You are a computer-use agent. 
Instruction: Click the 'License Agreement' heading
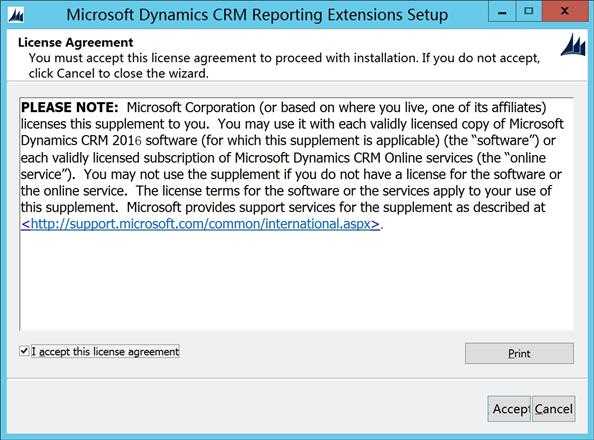pos(75,42)
